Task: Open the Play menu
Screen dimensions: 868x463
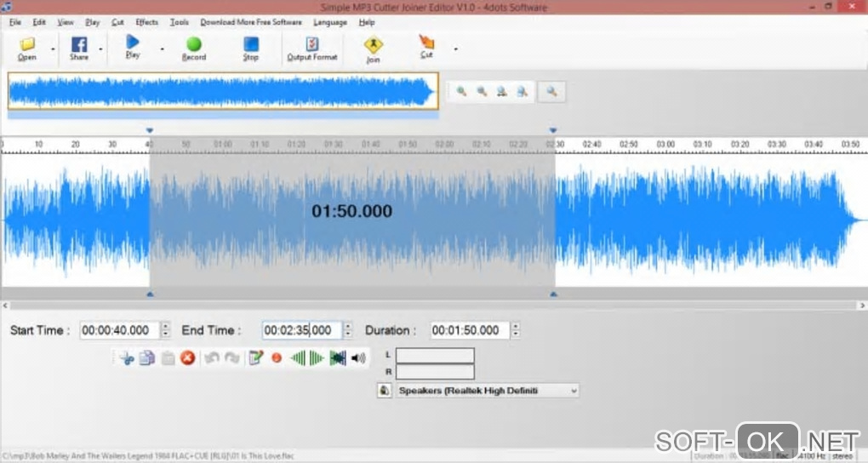Action: pos(93,22)
